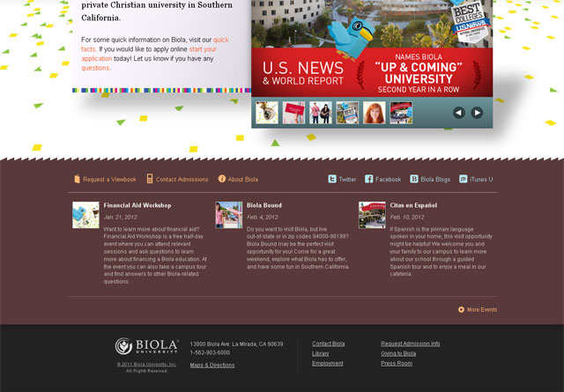Open the Biola Bound event title
The image size is (564, 392).
click(x=264, y=205)
